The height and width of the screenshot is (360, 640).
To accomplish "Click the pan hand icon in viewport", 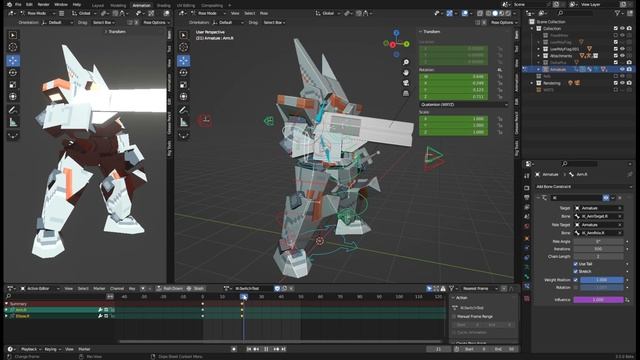I will pos(406,73).
